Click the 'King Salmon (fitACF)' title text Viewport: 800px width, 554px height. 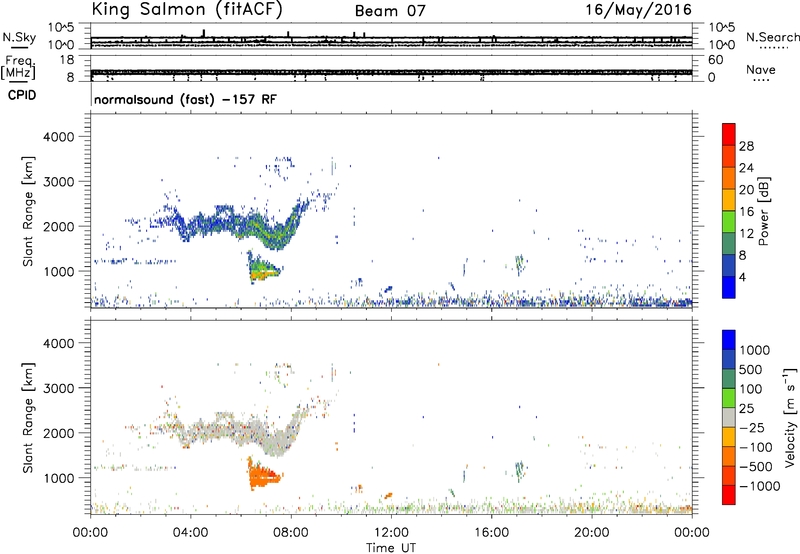(187, 10)
